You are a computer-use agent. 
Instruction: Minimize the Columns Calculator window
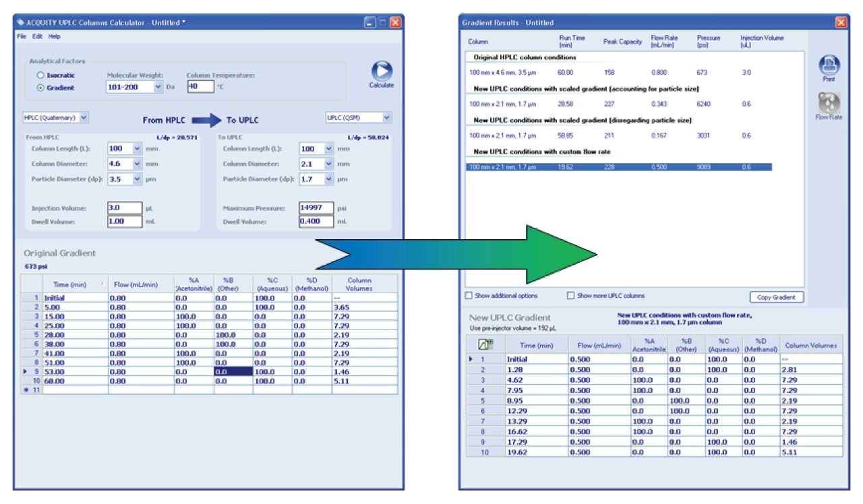(370, 22)
